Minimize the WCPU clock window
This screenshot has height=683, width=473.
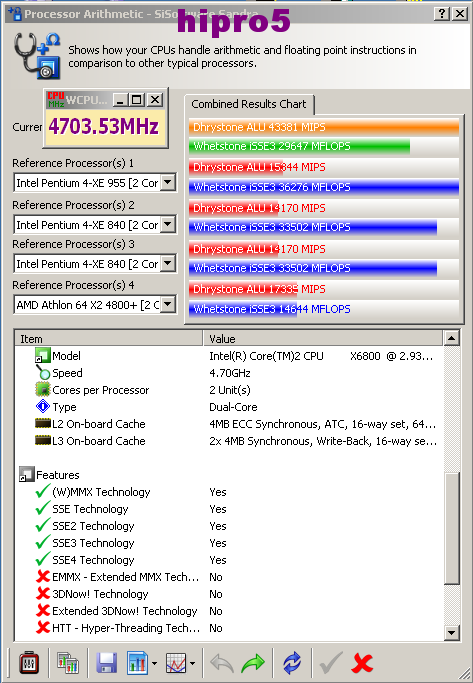tap(121, 100)
